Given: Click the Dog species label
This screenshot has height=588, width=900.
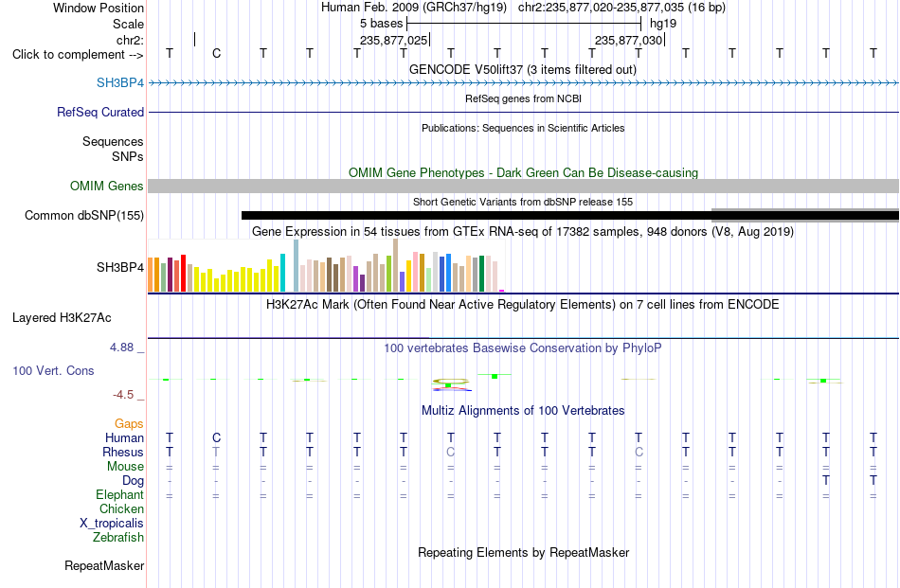Looking at the screenshot, I should pyautogui.click(x=134, y=481).
